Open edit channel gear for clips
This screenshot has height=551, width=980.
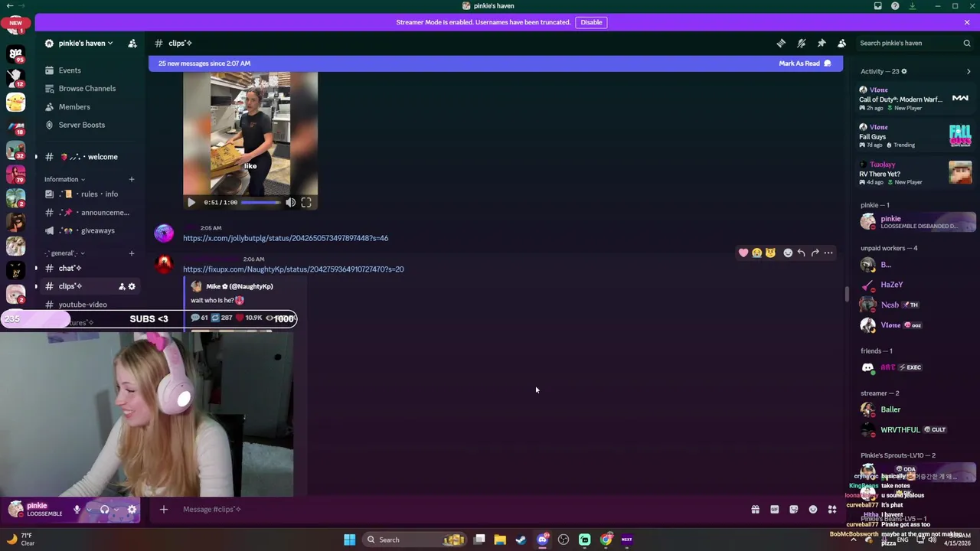tap(132, 286)
